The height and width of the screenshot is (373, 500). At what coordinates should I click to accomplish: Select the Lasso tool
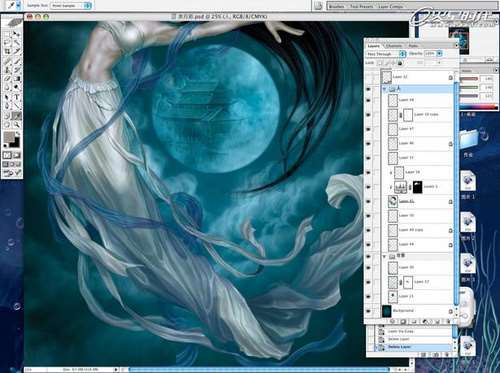[x=7, y=43]
